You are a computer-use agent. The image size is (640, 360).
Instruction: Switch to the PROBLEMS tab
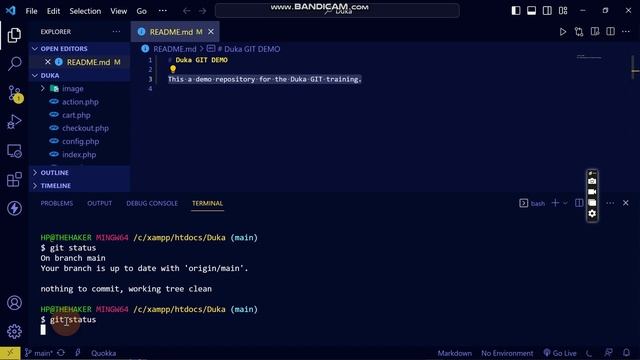pos(57,203)
